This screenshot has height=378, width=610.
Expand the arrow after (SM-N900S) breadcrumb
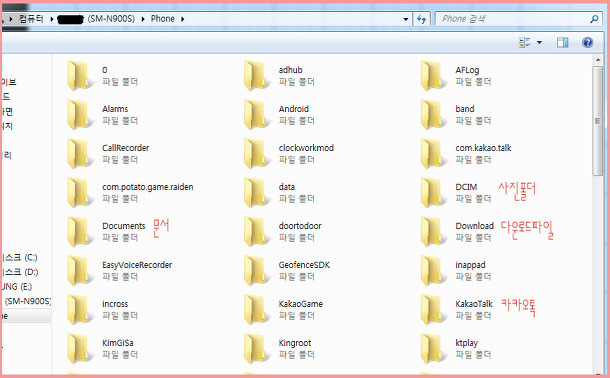(x=143, y=19)
